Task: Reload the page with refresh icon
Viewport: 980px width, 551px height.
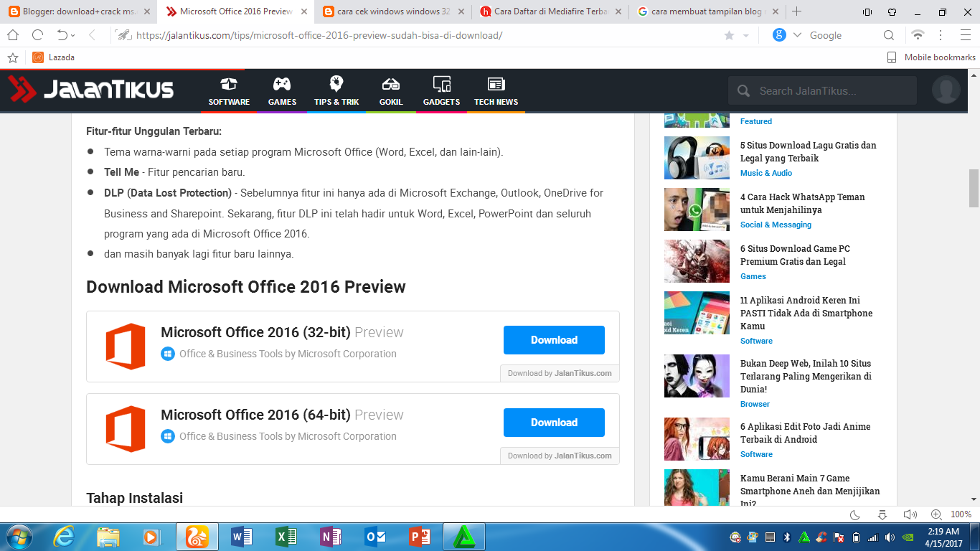Action: (x=38, y=35)
